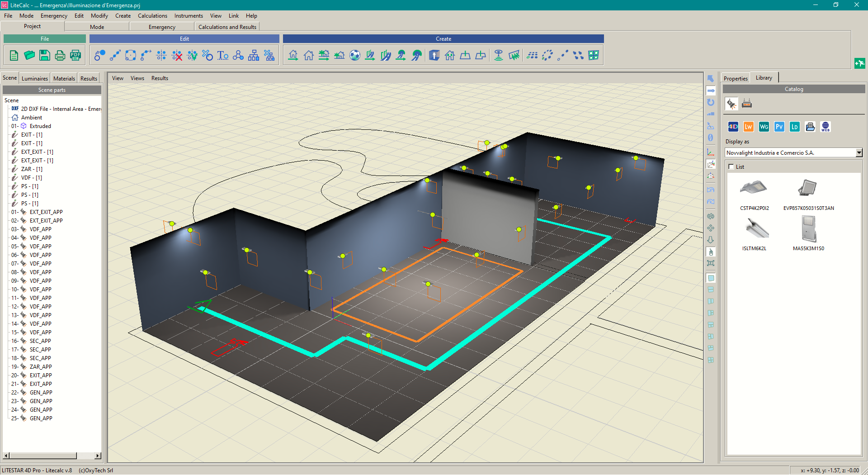This screenshot has width=868, height=475.
Task: Select the luminaire spotlight catalog icon
Action: click(731, 104)
